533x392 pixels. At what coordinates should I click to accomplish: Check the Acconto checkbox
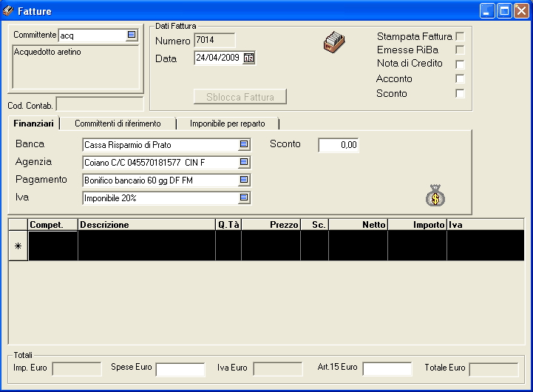pos(460,78)
